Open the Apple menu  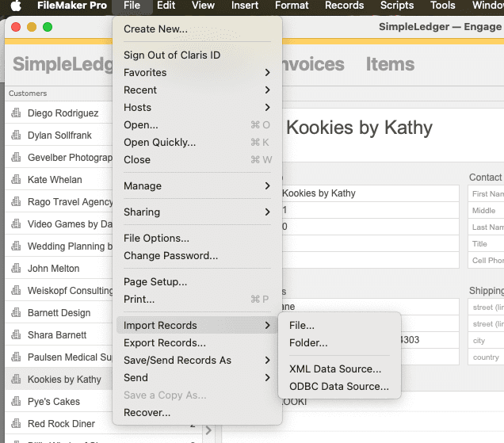16,6
